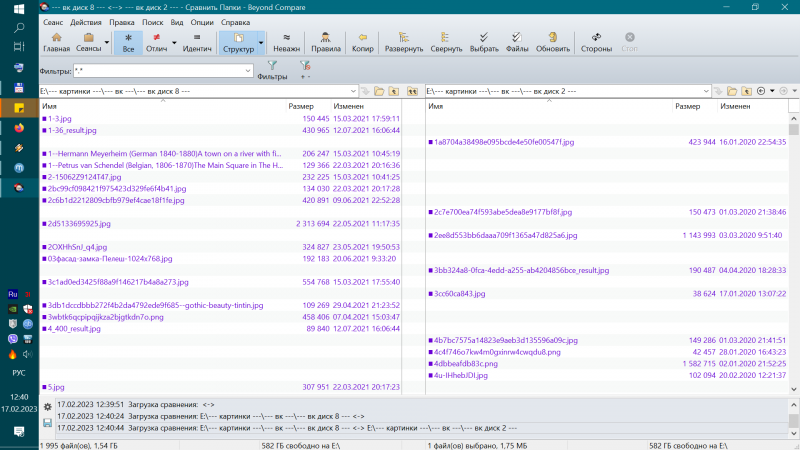Open Правила (Rules) from the toolbar
Viewport: 800px width, 450px height.
pyautogui.click(x=326, y=42)
